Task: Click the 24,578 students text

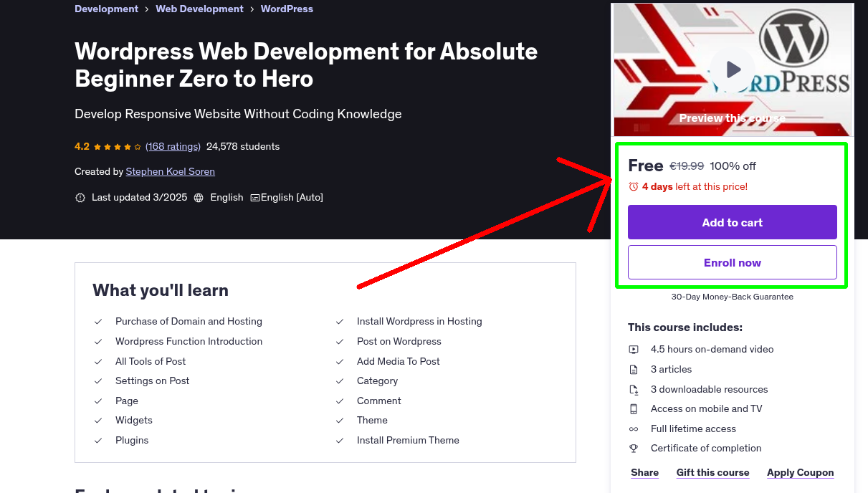Action: (x=243, y=147)
